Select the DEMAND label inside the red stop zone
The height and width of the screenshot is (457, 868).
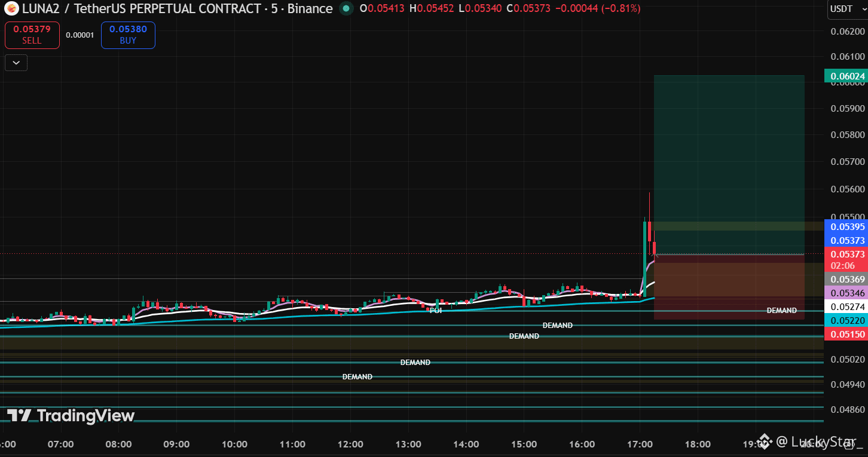pos(782,311)
